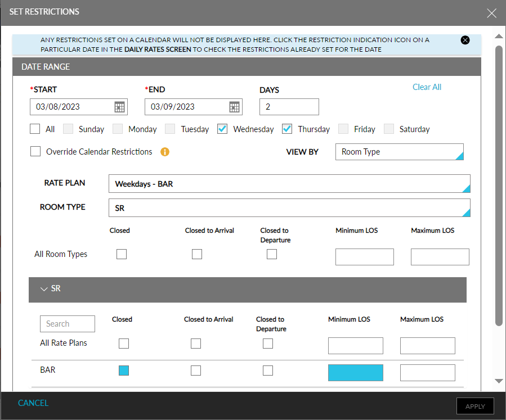The image size is (506, 420).
Task: Toggle the highlighted Closed checkbox for BAR
Action: coord(124,371)
